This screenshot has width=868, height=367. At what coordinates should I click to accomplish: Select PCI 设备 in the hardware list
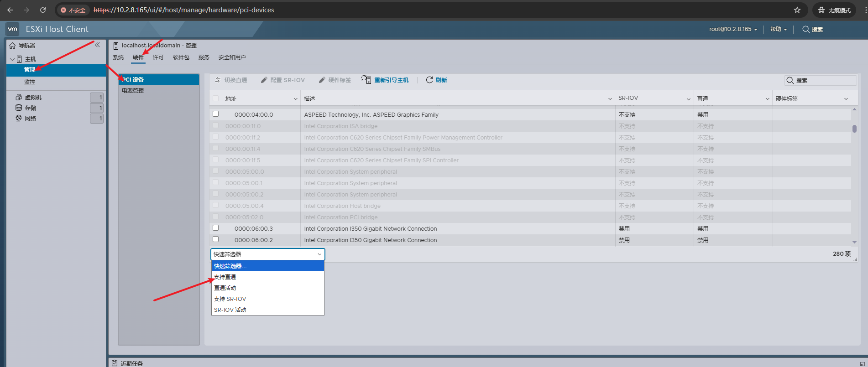pos(159,79)
